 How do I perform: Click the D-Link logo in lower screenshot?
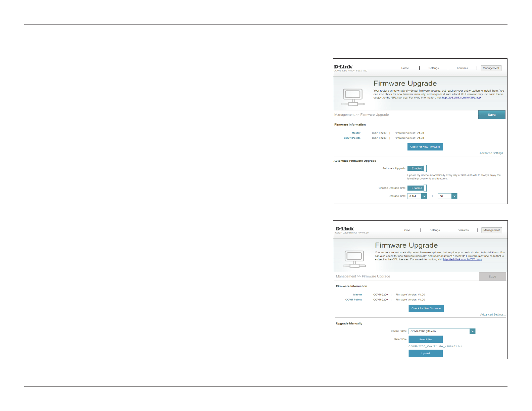tap(345, 229)
